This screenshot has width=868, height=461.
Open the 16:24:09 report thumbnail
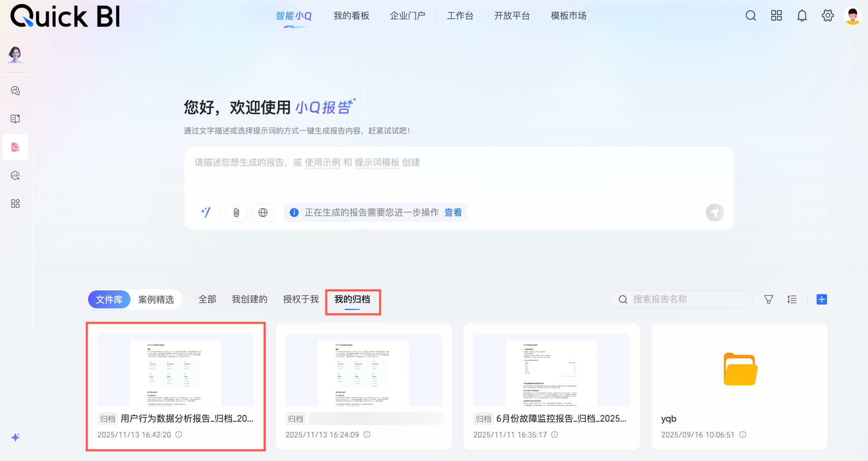pos(363,369)
